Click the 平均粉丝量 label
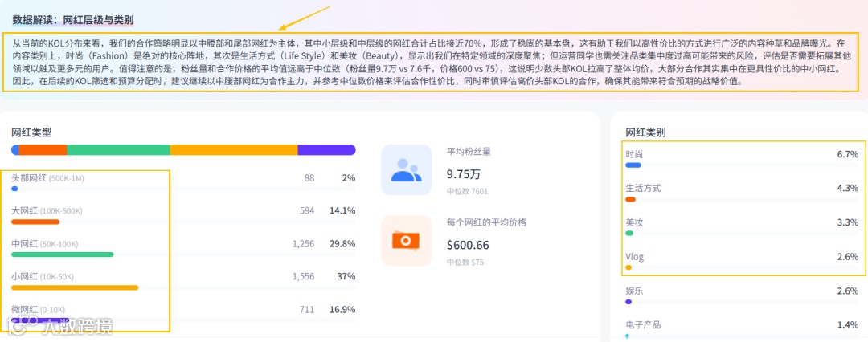 469,153
